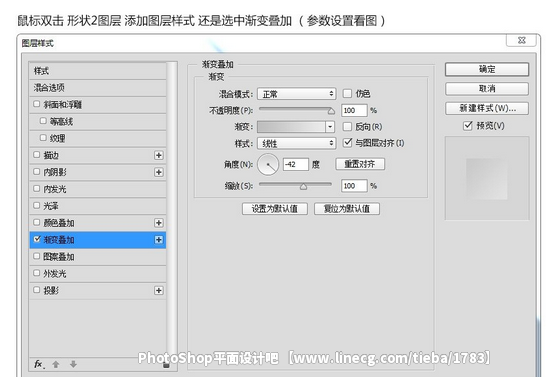The image size is (546, 377).
Task: Delete effect with the trash icon
Action: (x=166, y=365)
